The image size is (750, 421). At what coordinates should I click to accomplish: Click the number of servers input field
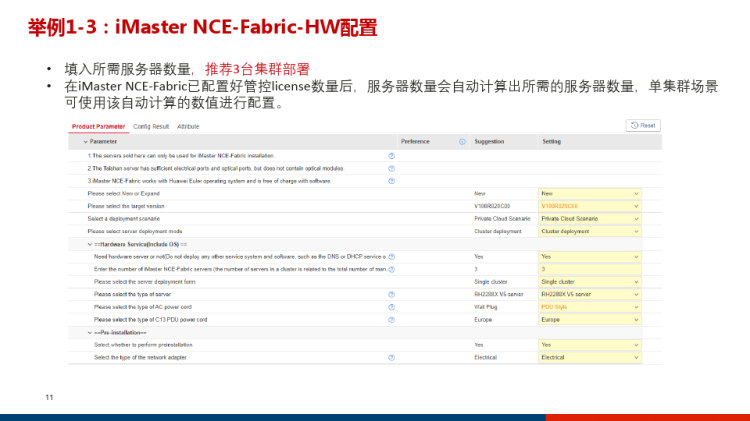click(589, 269)
